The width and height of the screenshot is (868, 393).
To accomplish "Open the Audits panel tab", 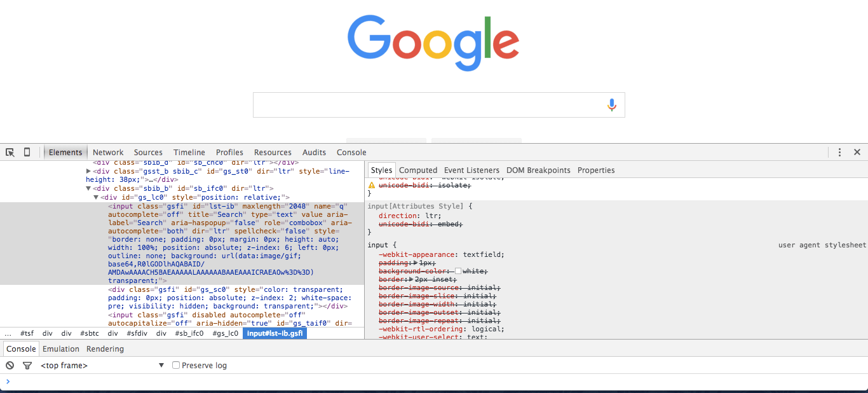I will click(314, 153).
